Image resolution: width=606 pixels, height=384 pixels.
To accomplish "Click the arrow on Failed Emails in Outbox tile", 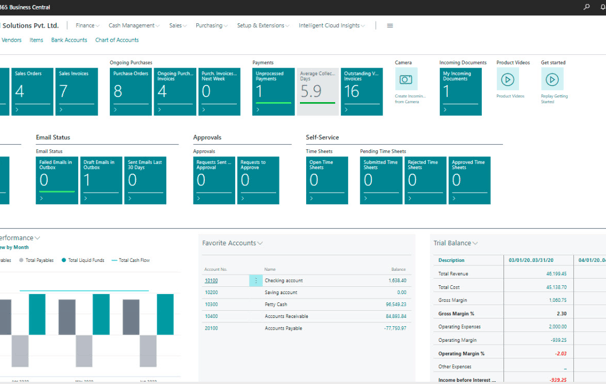I will (41, 199).
